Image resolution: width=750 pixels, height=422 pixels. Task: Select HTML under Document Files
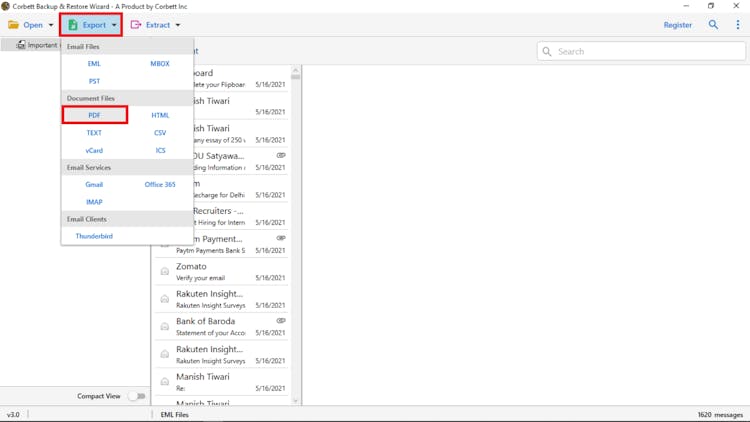[160, 115]
